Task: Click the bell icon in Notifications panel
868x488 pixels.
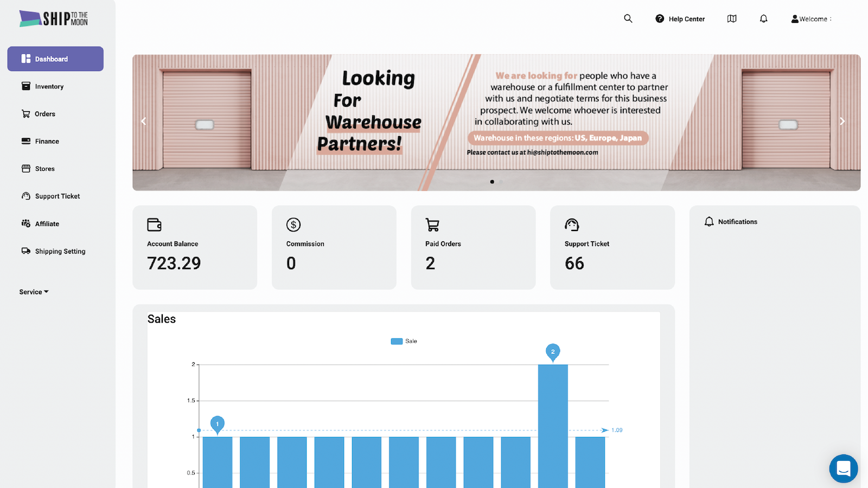Action: (709, 222)
